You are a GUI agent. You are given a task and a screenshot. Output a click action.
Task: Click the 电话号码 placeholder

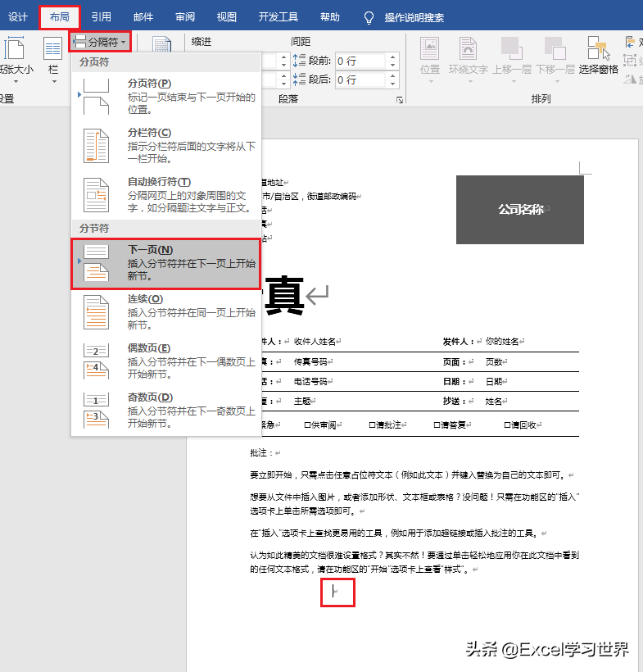click(x=310, y=381)
